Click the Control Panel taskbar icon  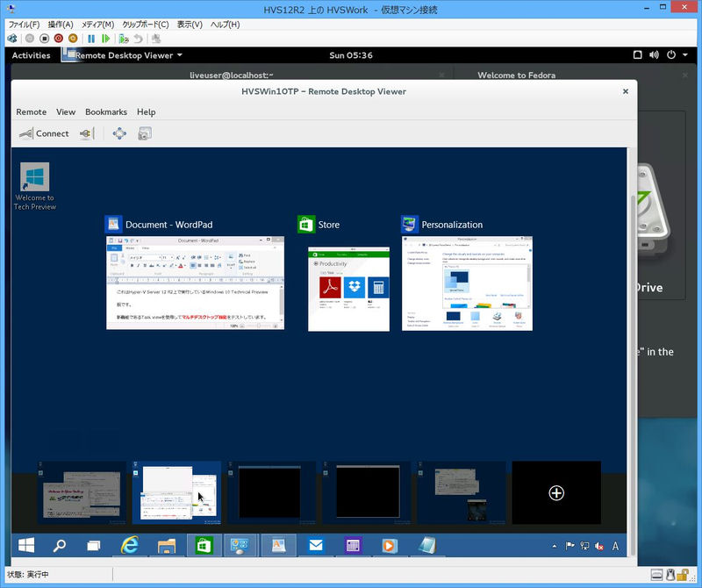click(x=240, y=546)
